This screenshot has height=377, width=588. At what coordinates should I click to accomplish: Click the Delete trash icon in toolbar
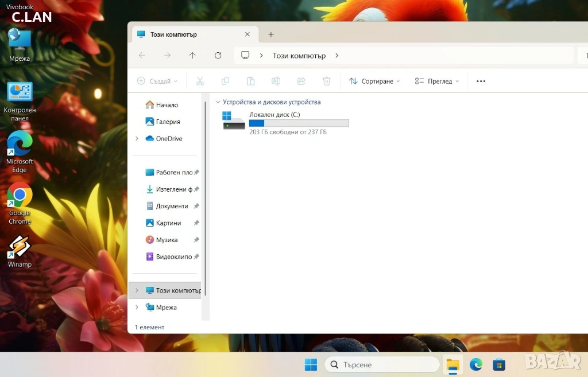(x=327, y=81)
